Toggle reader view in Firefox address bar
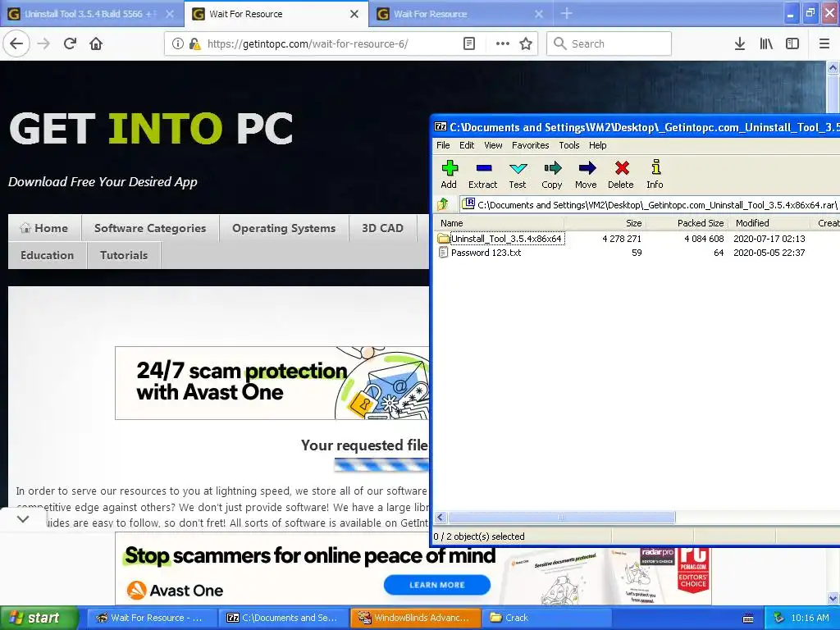840x630 pixels. click(x=468, y=43)
